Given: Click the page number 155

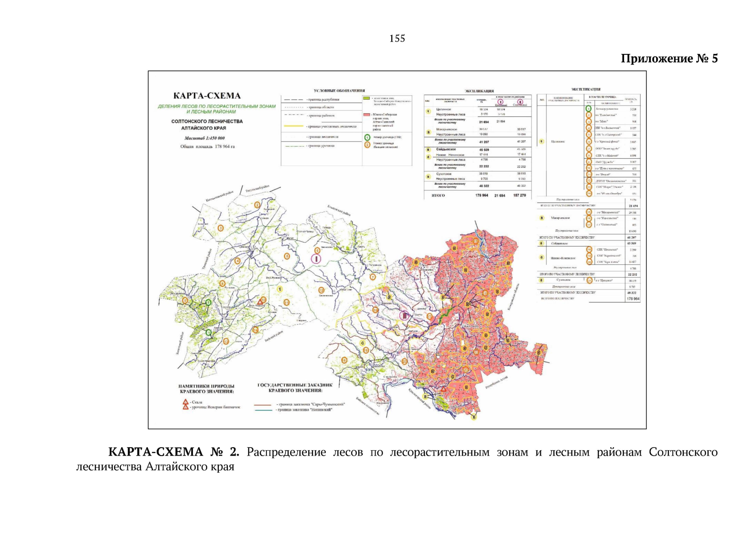Looking at the screenshot, I should tap(397, 39).
